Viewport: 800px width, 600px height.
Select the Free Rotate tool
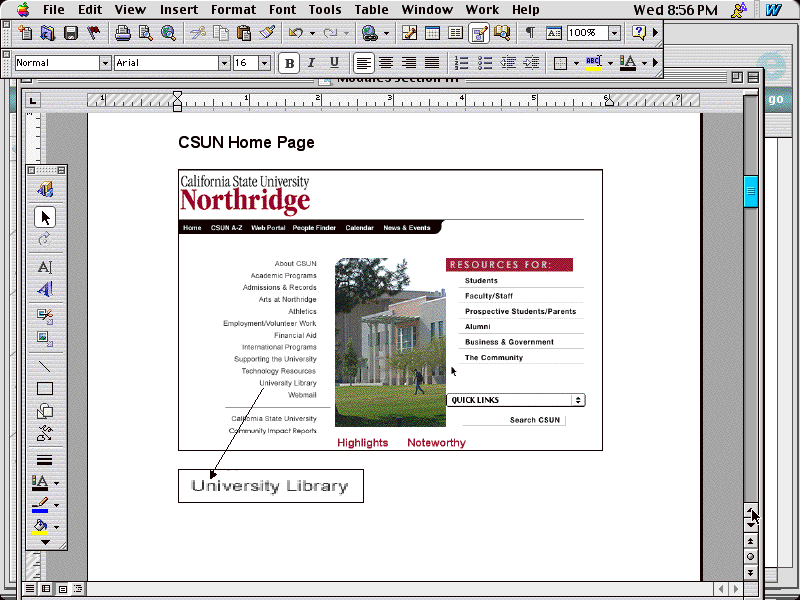(45, 239)
